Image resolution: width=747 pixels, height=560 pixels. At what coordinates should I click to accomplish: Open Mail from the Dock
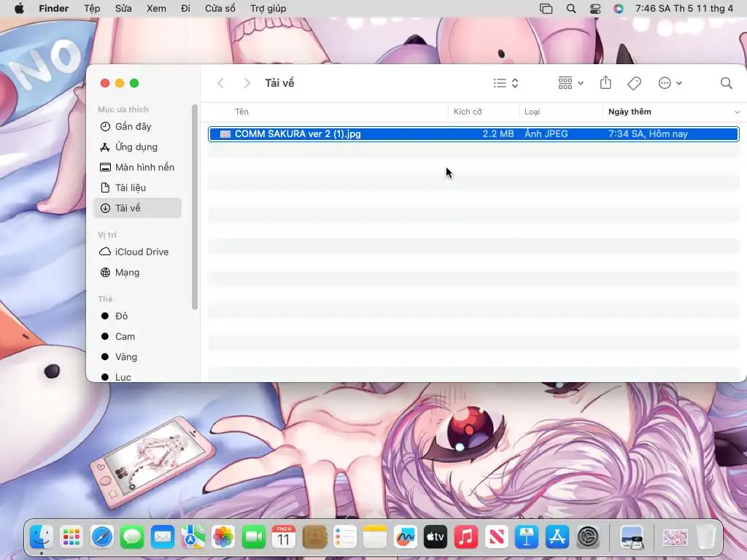pos(163,537)
